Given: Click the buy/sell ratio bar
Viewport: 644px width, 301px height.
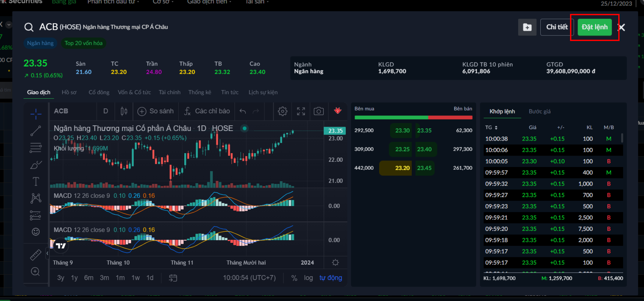Looking at the screenshot, I should [x=413, y=117].
